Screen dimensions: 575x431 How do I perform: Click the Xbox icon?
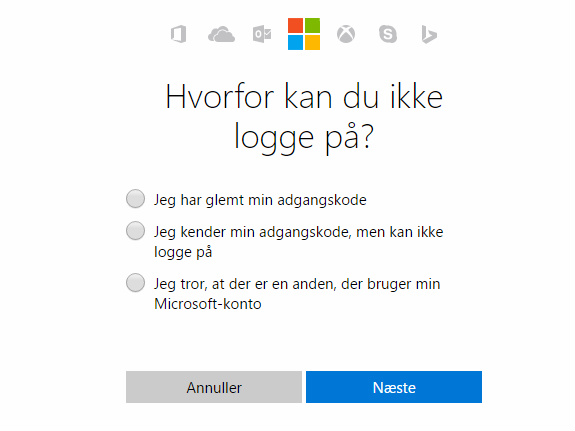(346, 34)
